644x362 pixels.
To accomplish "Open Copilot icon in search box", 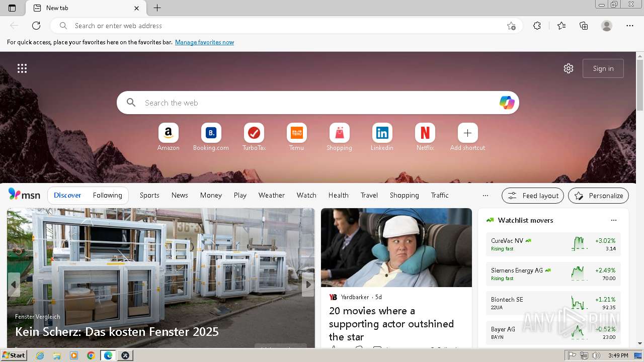I will coord(507,103).
